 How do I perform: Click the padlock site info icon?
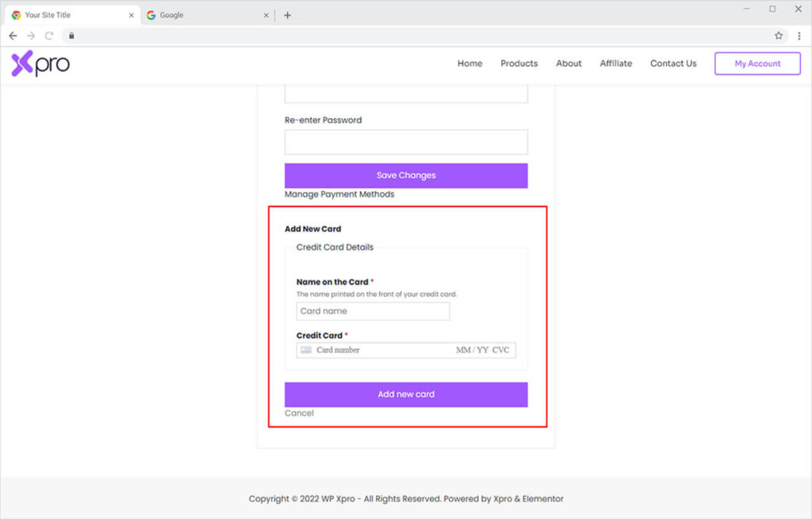[71, 36]
